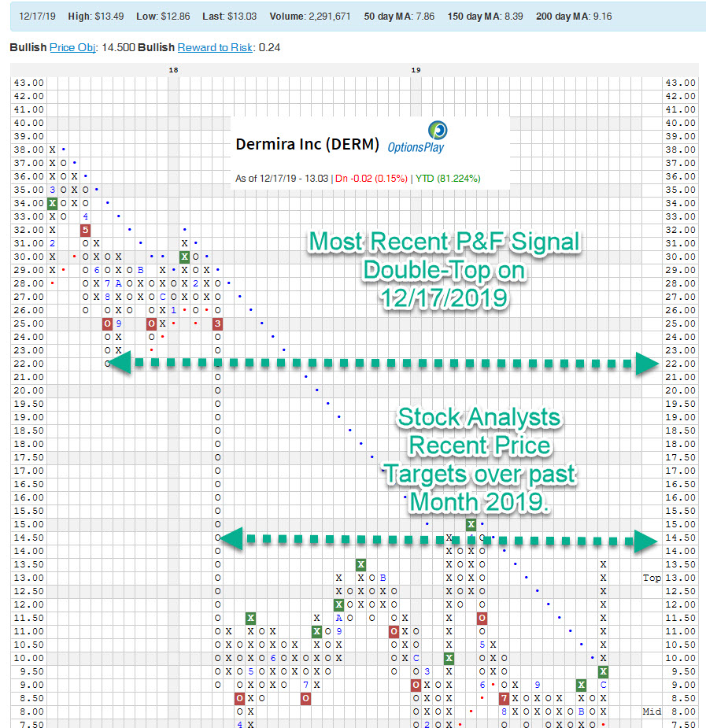Select the Last: $13.03 value
706x728 pixels.
click(229, 17)
